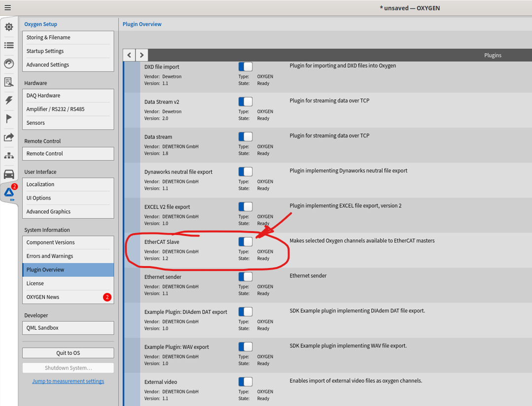Click External video plugin name

tap(161, 382)
